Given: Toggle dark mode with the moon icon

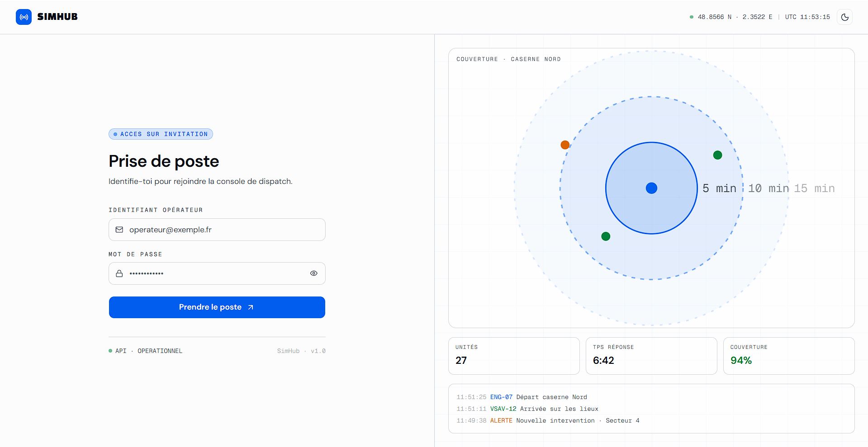Looking at the screenshot, I should coord(844,17).
